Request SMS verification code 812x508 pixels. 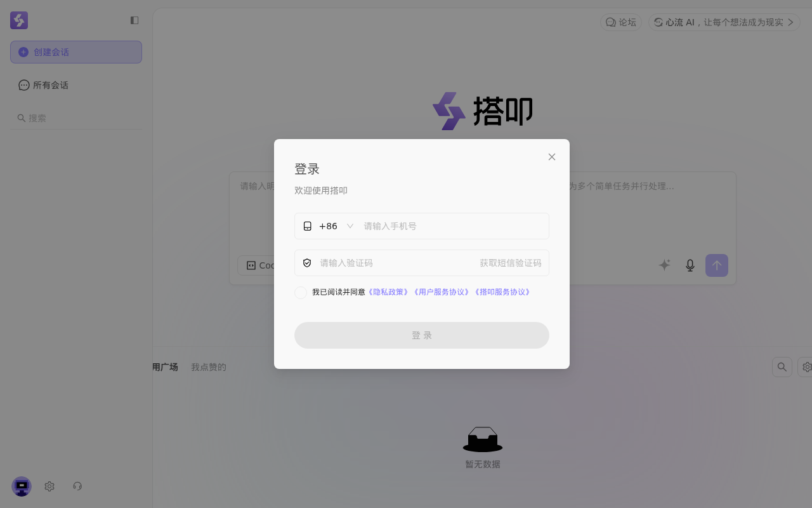pos(511,263)
